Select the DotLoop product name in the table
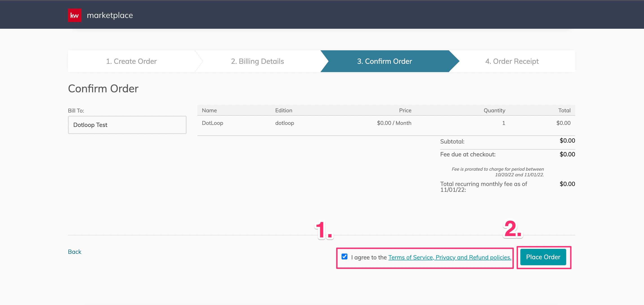The image size is (644, 305). click(212, 123)
